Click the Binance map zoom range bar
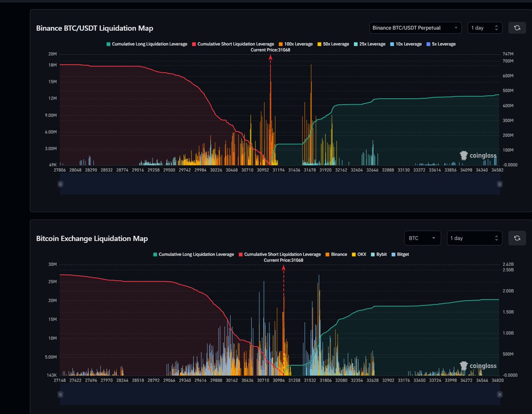The height and width of the screenshot is (414, 532). coord(280,184)
